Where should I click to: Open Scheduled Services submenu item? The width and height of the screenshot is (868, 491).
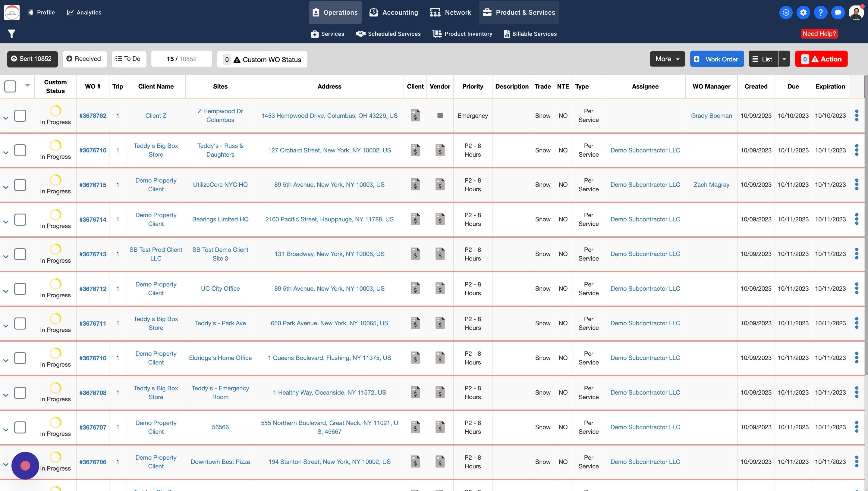[388, 34]
